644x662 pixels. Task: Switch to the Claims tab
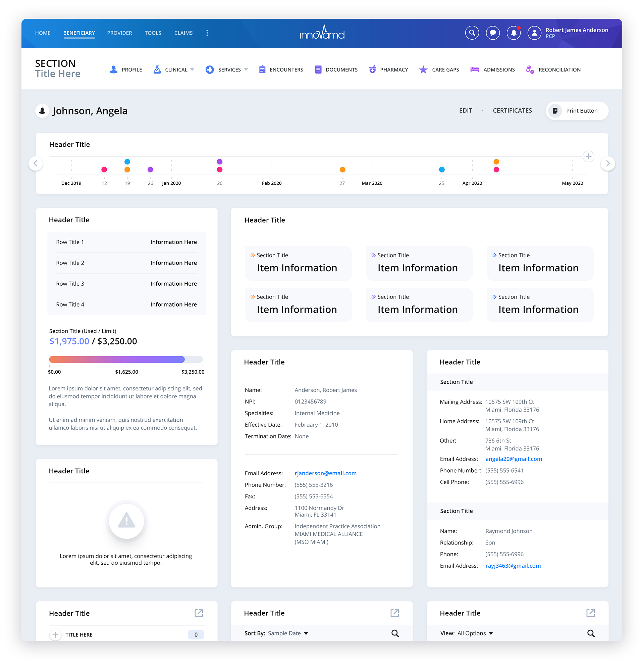[x=183, y=33]
